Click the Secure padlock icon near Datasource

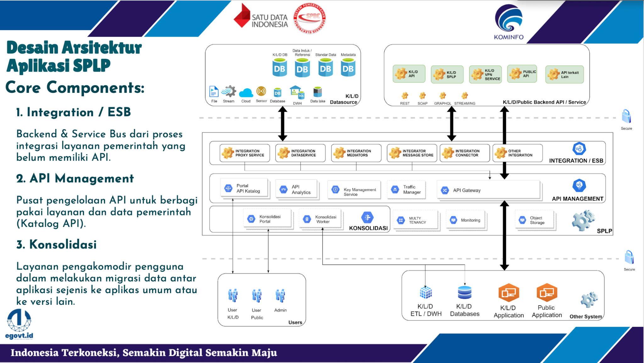626,117
